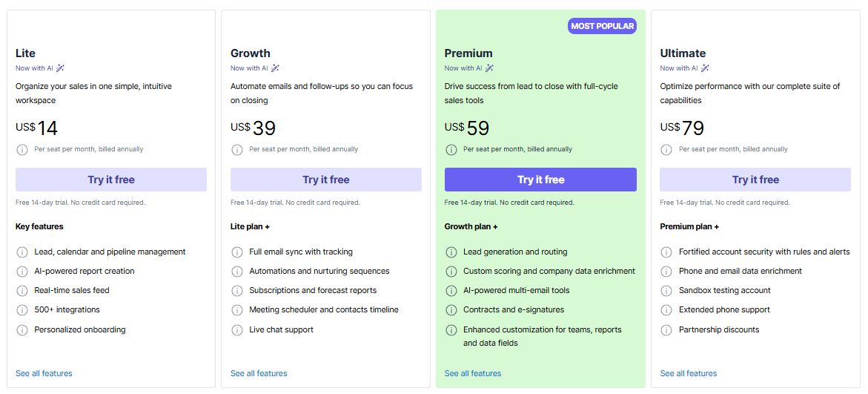Click info icon beside Lead generation and routing
Image resolution: width=868 pixels, height=394 pixels.
pyautogui.click(x=451, y=252)
